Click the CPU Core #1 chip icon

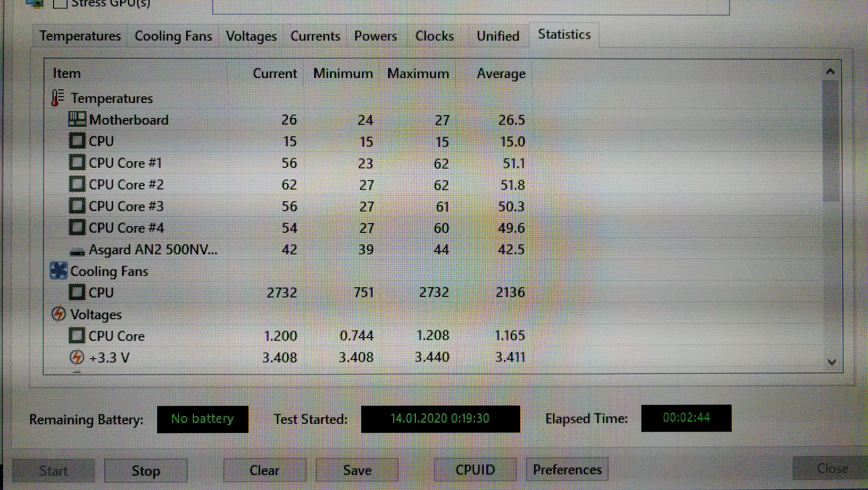coord(77,163)
